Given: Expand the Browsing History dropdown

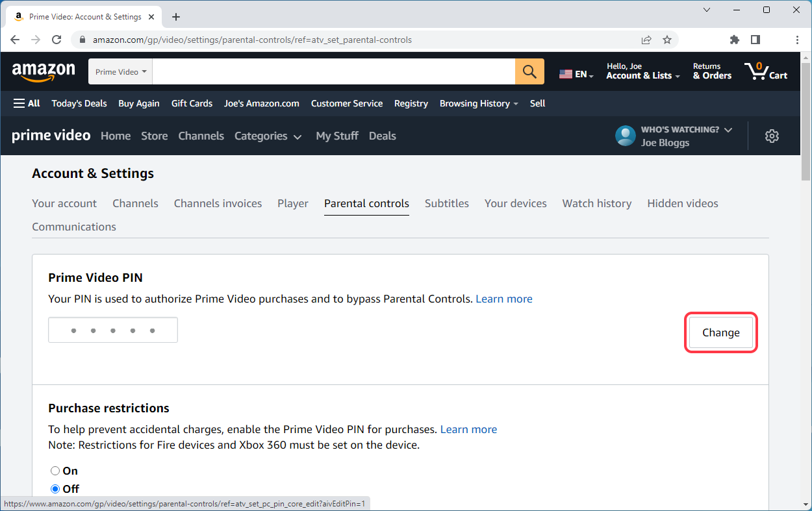Looking at the screenshot, I should click(x=479, y=103).
